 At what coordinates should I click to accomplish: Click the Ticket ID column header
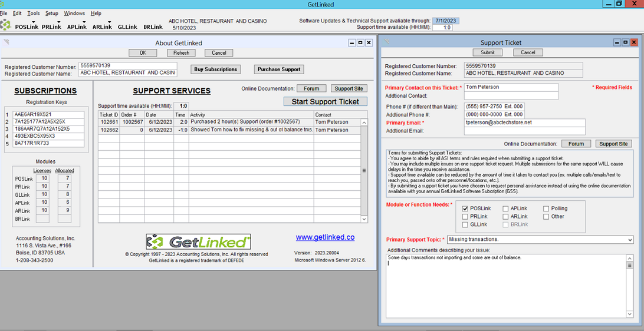(109, 115)
